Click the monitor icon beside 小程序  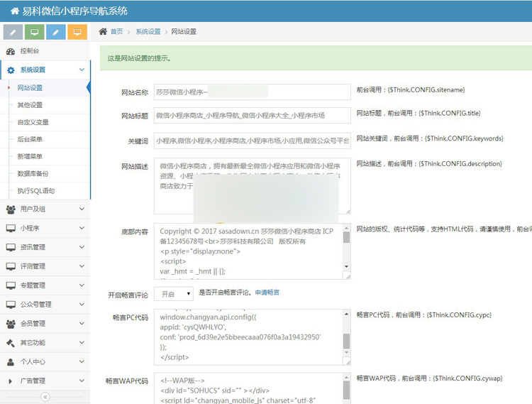pyautogui.click(x=11, y=229)
